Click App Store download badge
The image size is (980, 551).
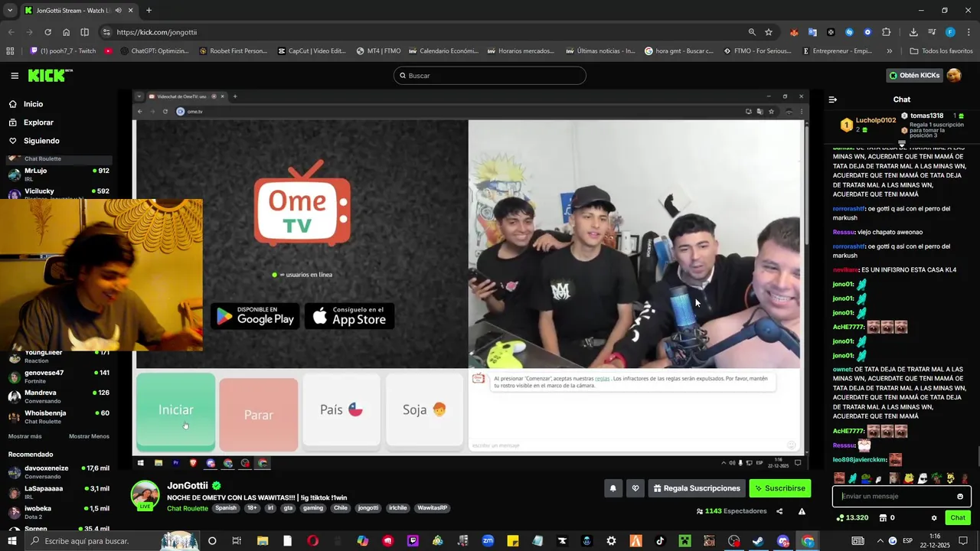click(349, 316)
